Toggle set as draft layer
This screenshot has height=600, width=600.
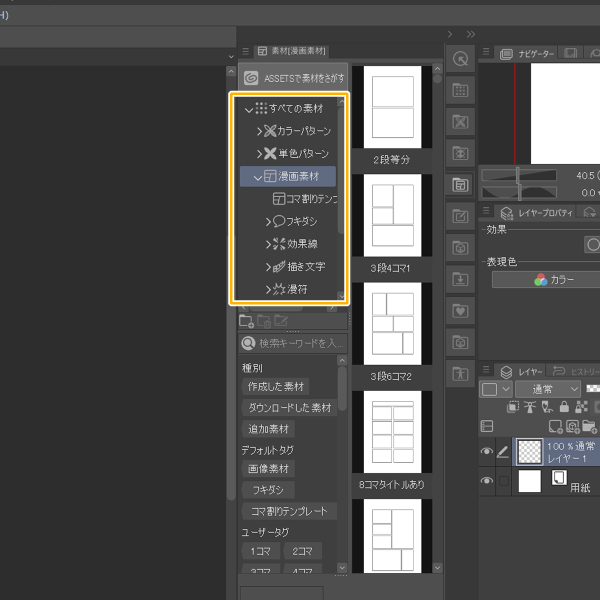point(547,407)
